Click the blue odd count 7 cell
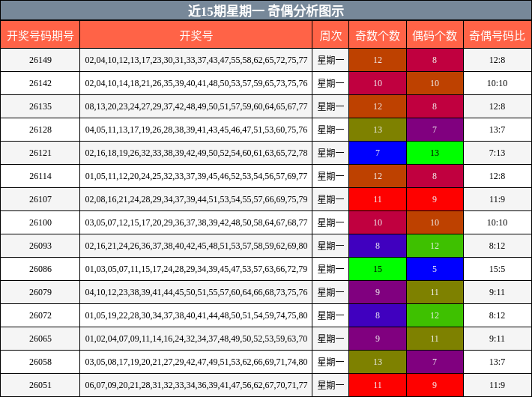This screenshot has width=532, height=397. [378, 153]
